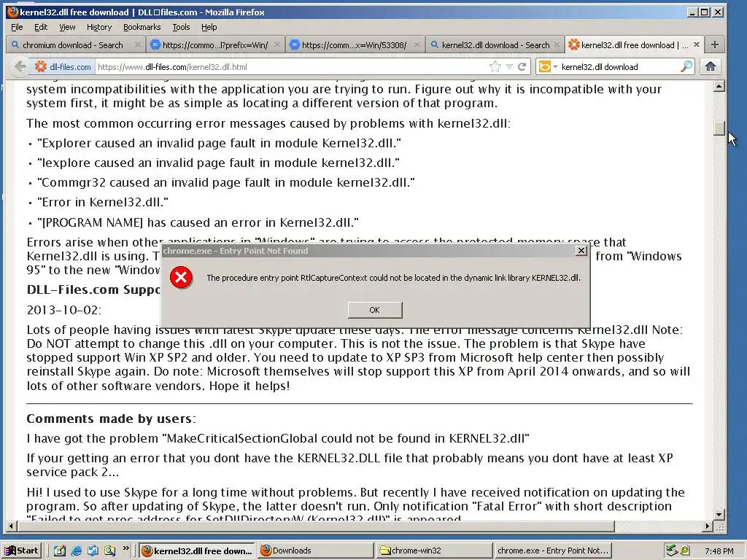Click the Outlook Express quick launch icon

pyautogui.click(x=93, y=551)
